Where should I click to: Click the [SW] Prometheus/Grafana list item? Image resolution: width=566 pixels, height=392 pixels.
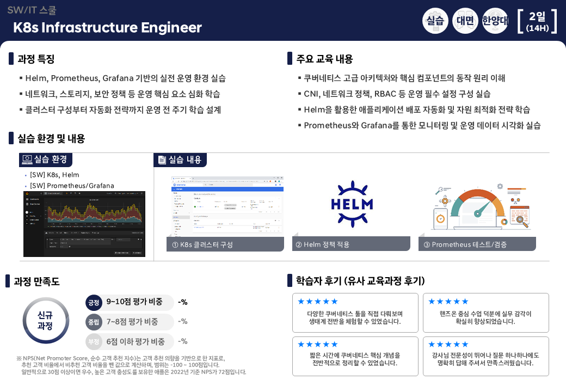click(x=72, y=186)
